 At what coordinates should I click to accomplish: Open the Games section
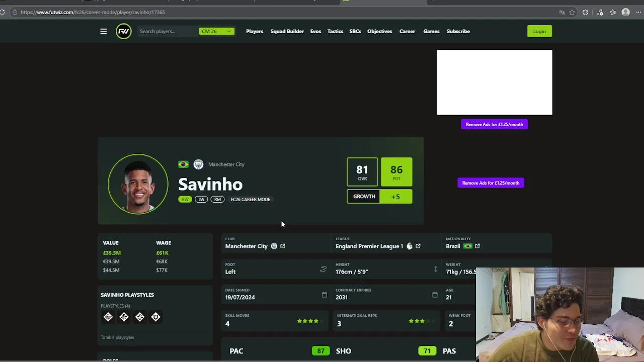431,31
